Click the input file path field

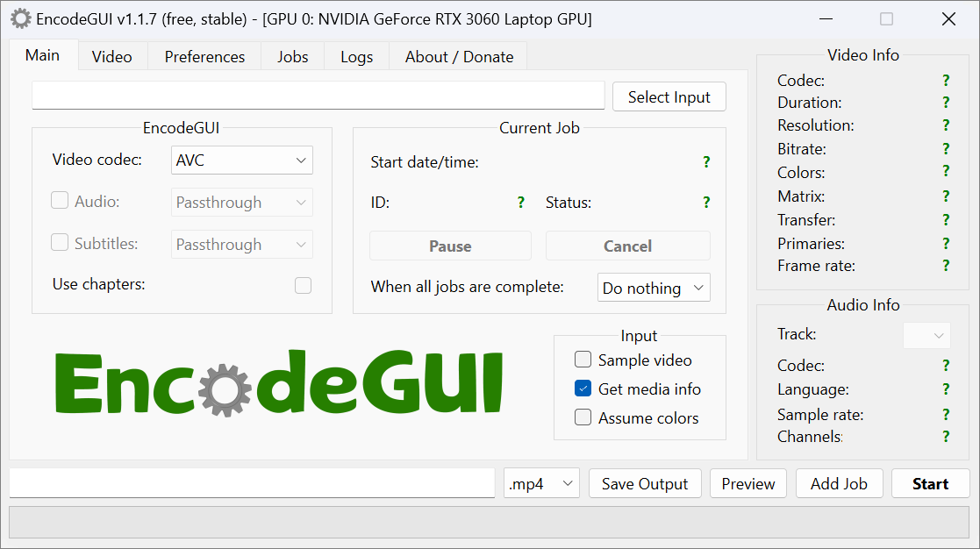[318, 96]
